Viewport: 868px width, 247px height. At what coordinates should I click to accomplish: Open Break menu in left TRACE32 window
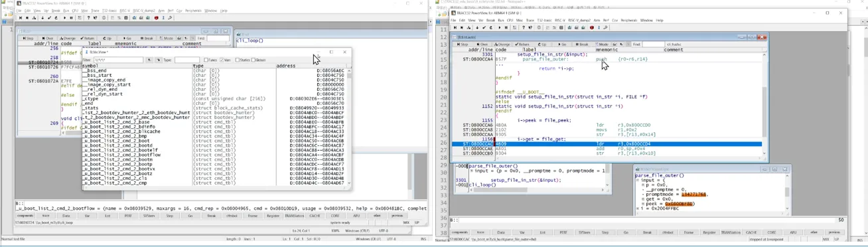[x=56, y=11]
